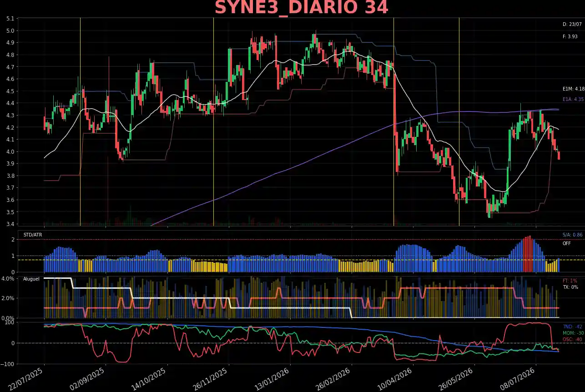This screenshot has height=392, width=585.
Task: Click the 3.8 price axis label
Action: [x=10, y=176]
